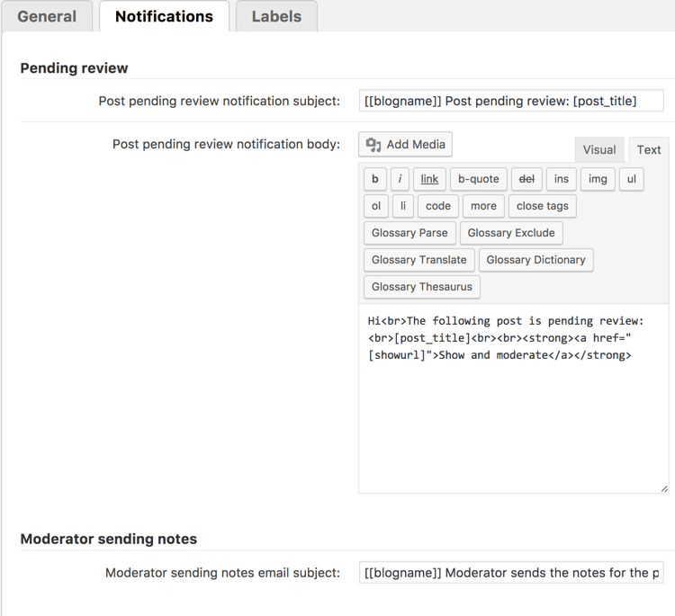Click the bold (b) quicktag button
The height and width of the screenshot is (616, 675).
(375, 179)
